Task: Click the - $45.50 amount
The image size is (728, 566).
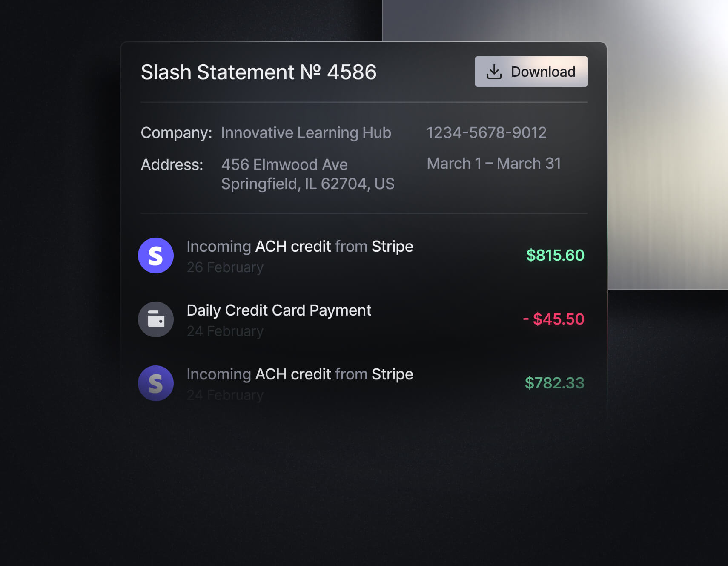Action: tap(553, 319)
